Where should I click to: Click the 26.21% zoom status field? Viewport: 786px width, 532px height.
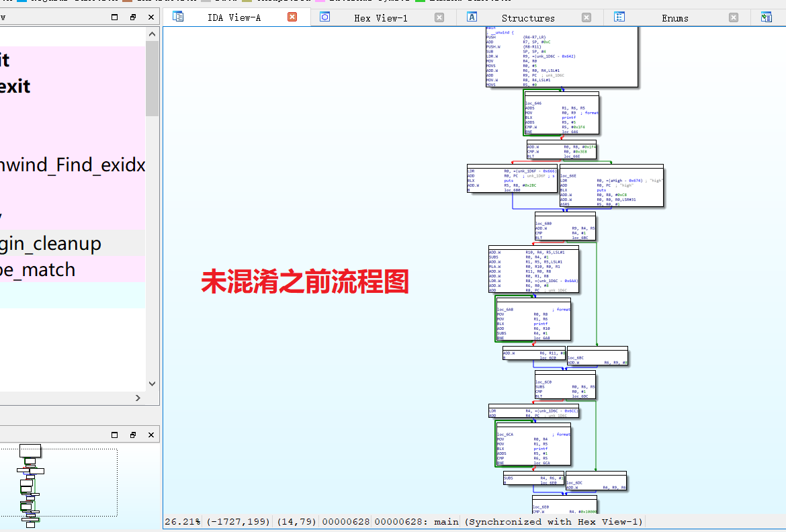point(183,521)
